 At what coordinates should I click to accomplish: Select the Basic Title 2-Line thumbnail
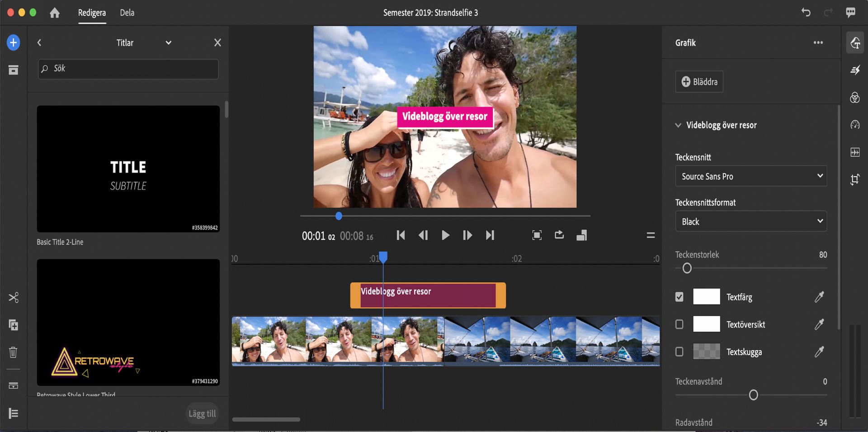click(x=128, y=169)
